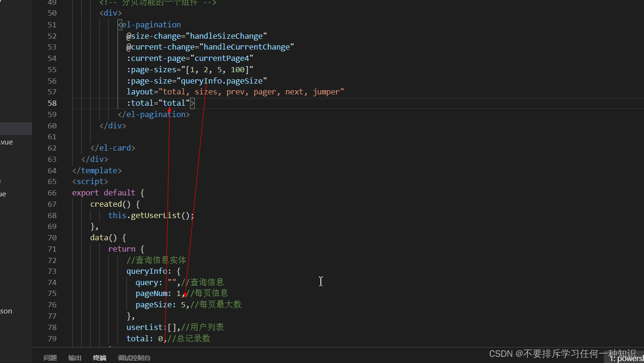Viewport: 644px width, 363px height.
Task: Open the 问题 panel tab
Action: [x=50, y=358]
